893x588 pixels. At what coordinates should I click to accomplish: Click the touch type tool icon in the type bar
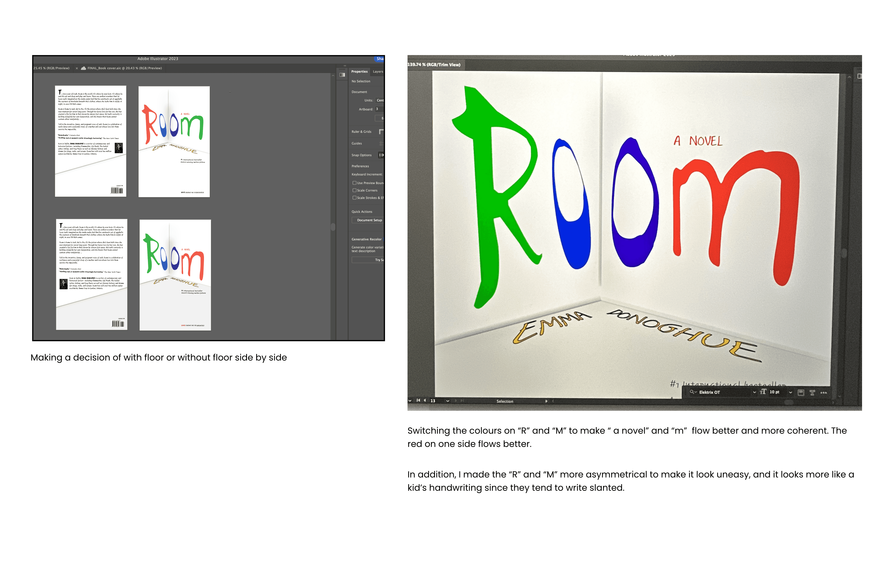pyautogui.click(x=812, y=392)
